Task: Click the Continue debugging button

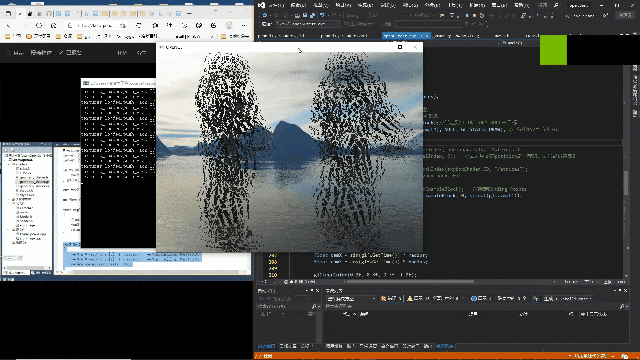Action: click(422, 16)
